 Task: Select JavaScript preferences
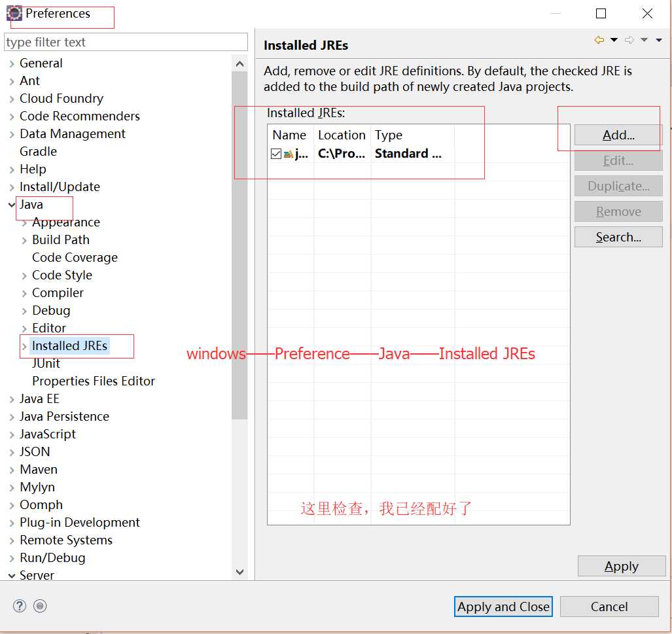coord(48,434)
